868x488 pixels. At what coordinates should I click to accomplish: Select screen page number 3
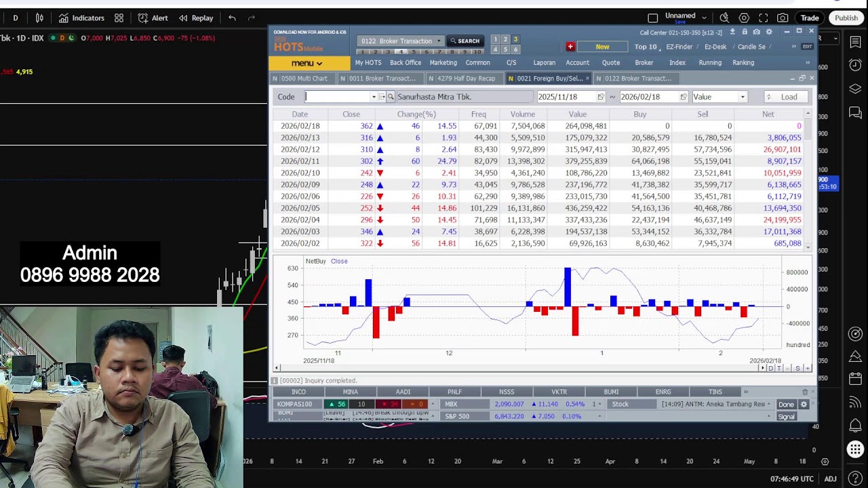pos(515,39)
